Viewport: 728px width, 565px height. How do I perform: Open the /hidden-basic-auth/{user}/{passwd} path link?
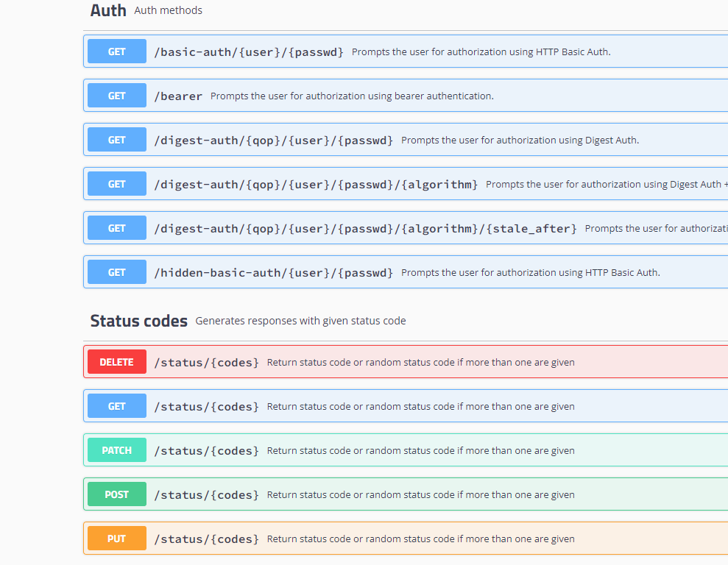pyautogui.click(x=273, y=273)
